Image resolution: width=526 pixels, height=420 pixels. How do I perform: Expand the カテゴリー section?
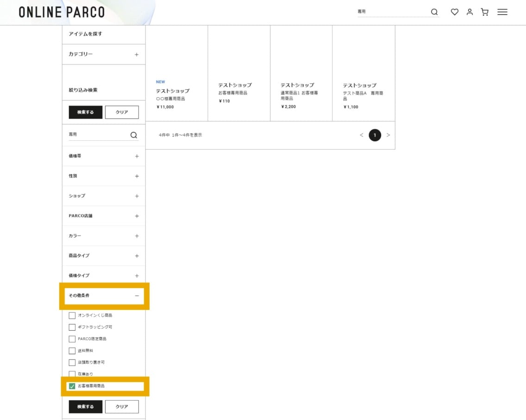pyautogui.click(x=136, y=55)
